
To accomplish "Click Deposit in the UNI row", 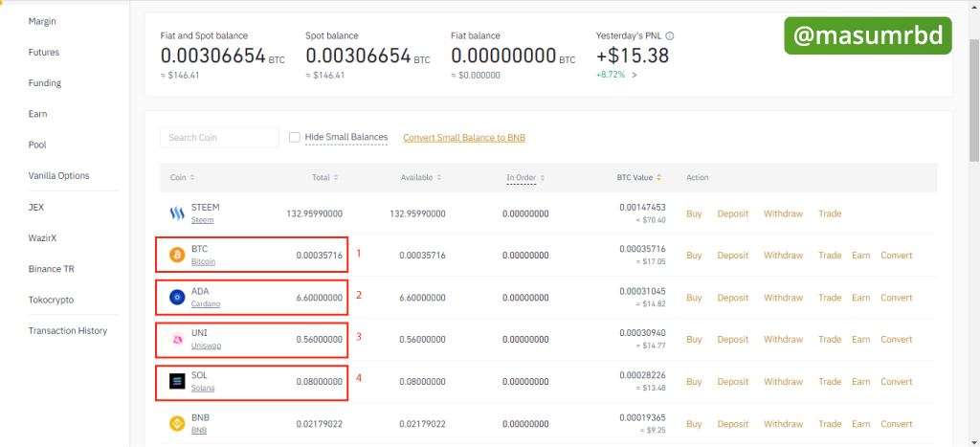I will pos(732,340).
